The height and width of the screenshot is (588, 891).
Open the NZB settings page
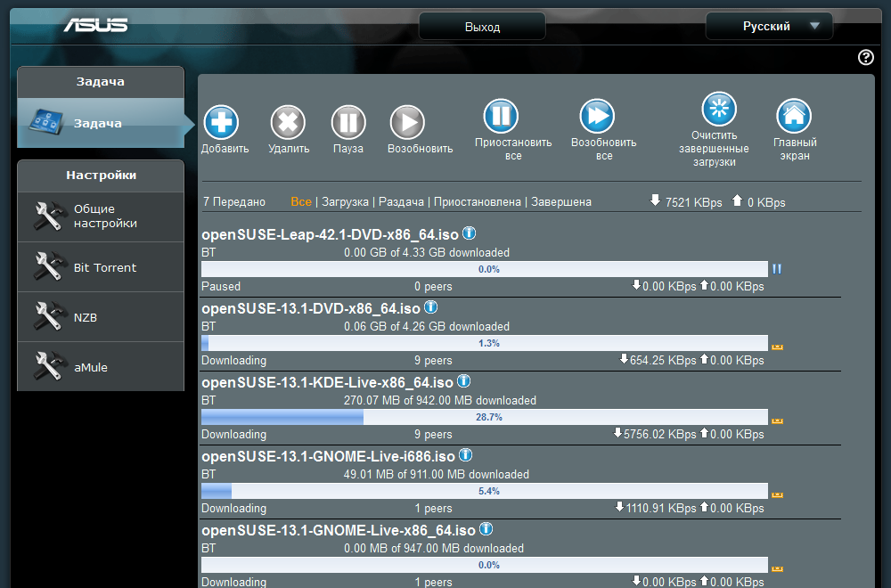coord(101,317)
